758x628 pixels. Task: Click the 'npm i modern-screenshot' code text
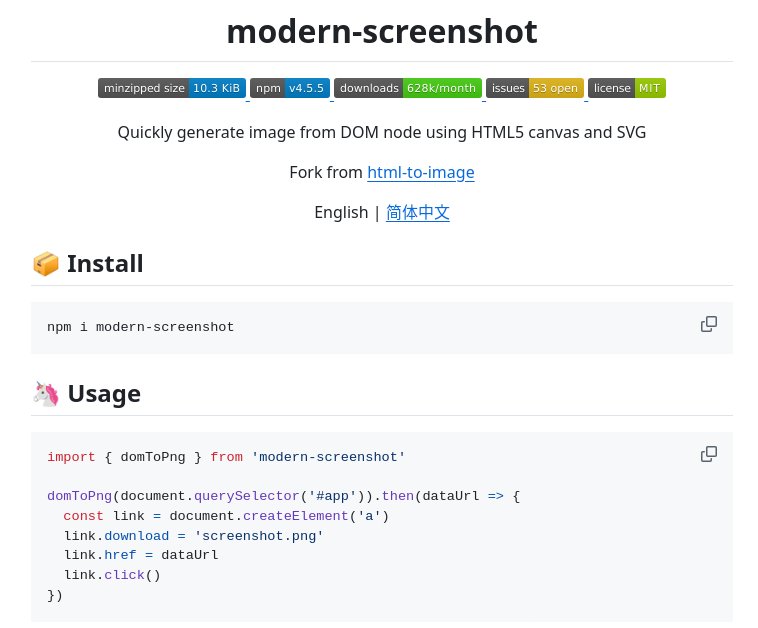pyautogui.click(x=140, y=327)
